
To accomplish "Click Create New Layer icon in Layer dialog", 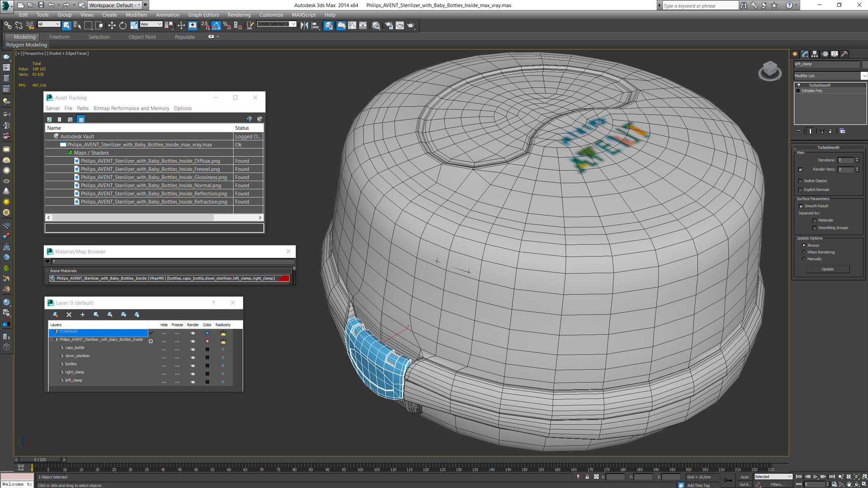I will click(x=55, y=314).
